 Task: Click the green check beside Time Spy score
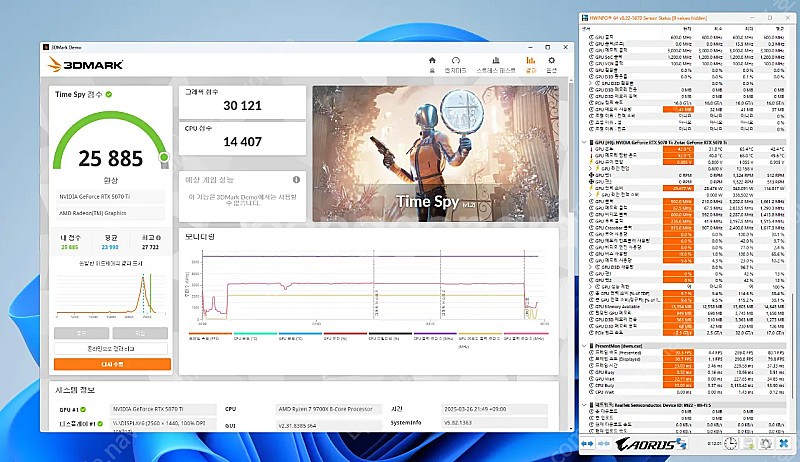click(109, 94)
